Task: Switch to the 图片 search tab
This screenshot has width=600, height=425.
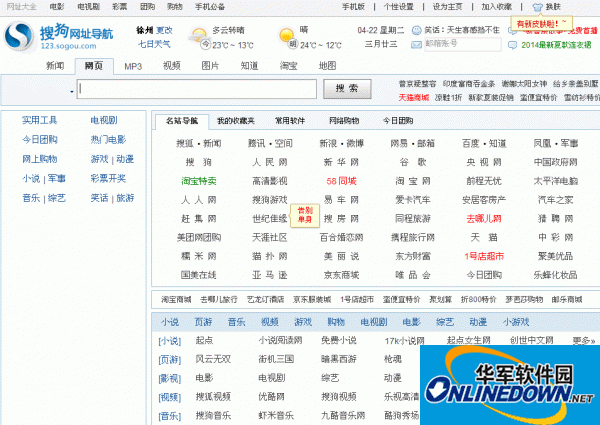Action: tap(210, 66)
